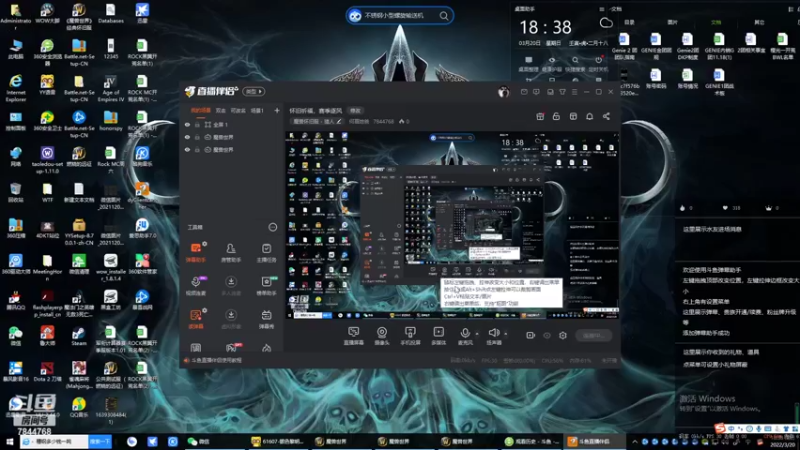Open the 房管助手 tool
Screen dimensions: 800x450
coord(231,253)
